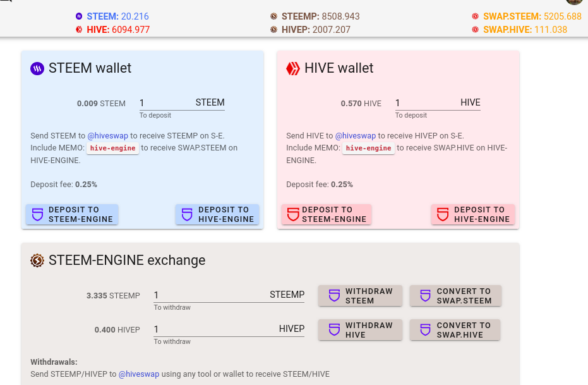Click the Deposit fee text in HIVE wallet

(320, 185)
